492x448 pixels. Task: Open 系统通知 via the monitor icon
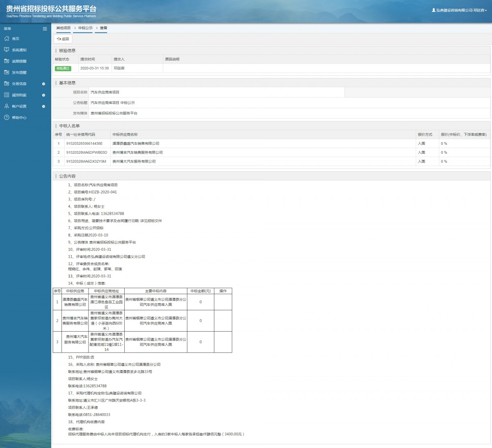[7, 50]
